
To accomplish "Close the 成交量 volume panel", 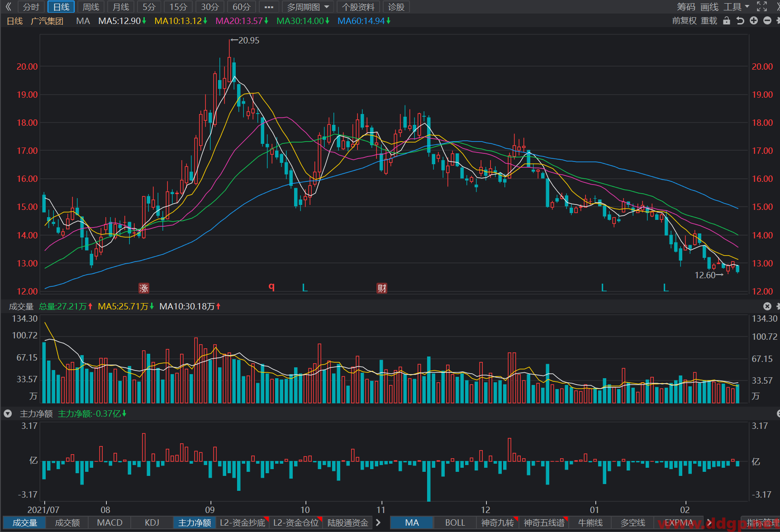I will (767, 306).
